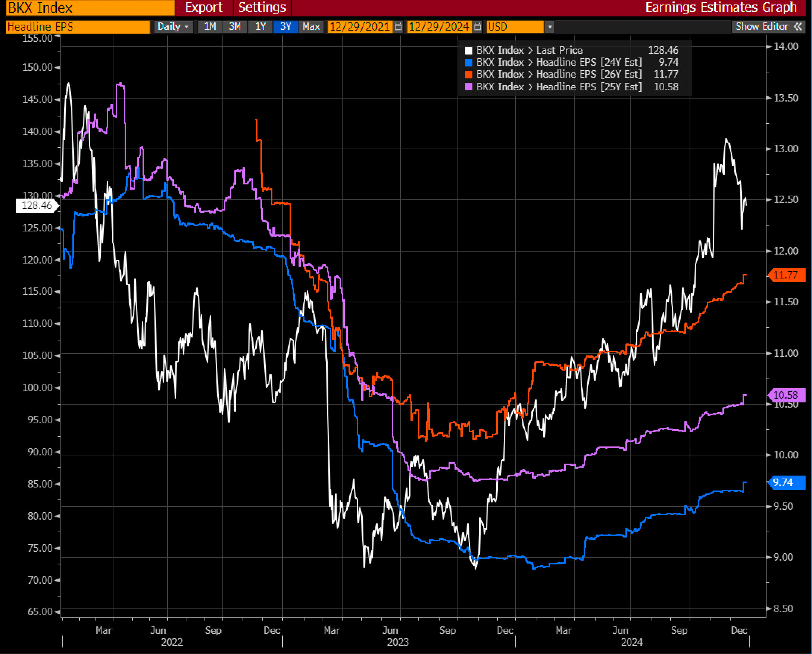Click blue 24Y Est legend square
812x654 pixels.
pyautogui.click(x=469, y=63)
